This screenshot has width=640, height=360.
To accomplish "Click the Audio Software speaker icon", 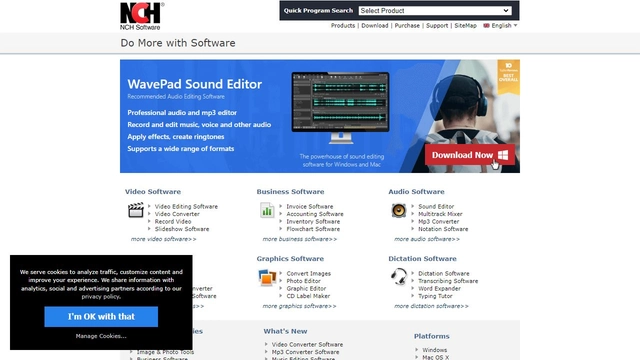I will tap(399, 210).
